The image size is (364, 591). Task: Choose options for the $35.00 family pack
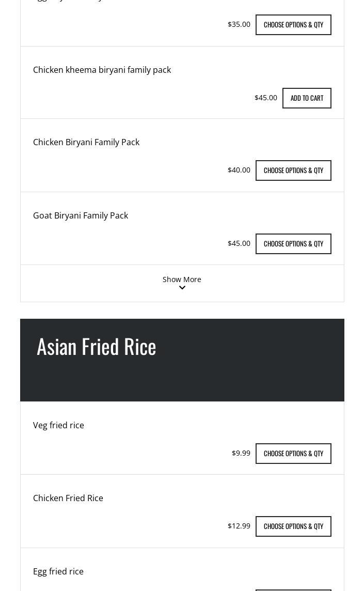[x=293, y=25]
